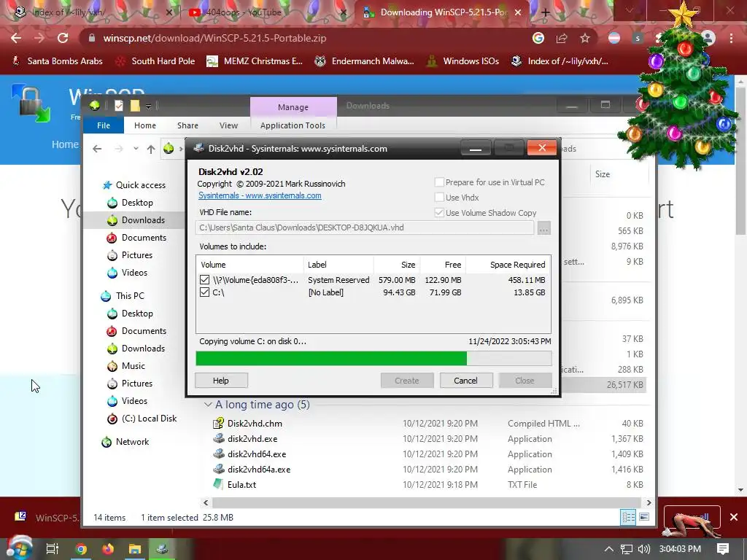The width and height of the screenshot is (747, 560).
Task: Click the disk2vhd64.exe file icon
Action: point(218,454)
